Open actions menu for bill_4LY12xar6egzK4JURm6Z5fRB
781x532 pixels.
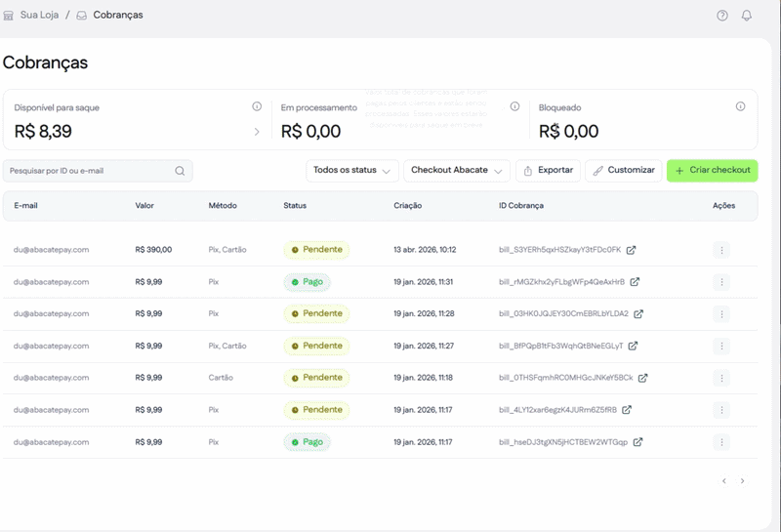721,410
